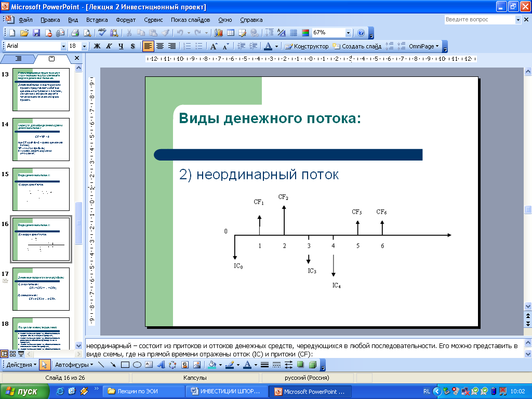Start slide show from current slide
This screenshot has height=399, width=532.
pyautogui.click(x=21, y=354)
